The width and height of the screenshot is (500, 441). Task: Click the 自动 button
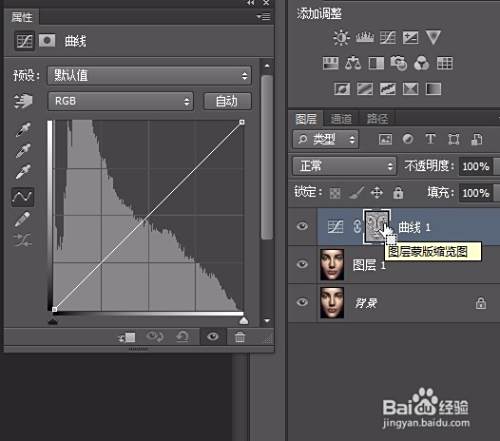pos(227,101)
